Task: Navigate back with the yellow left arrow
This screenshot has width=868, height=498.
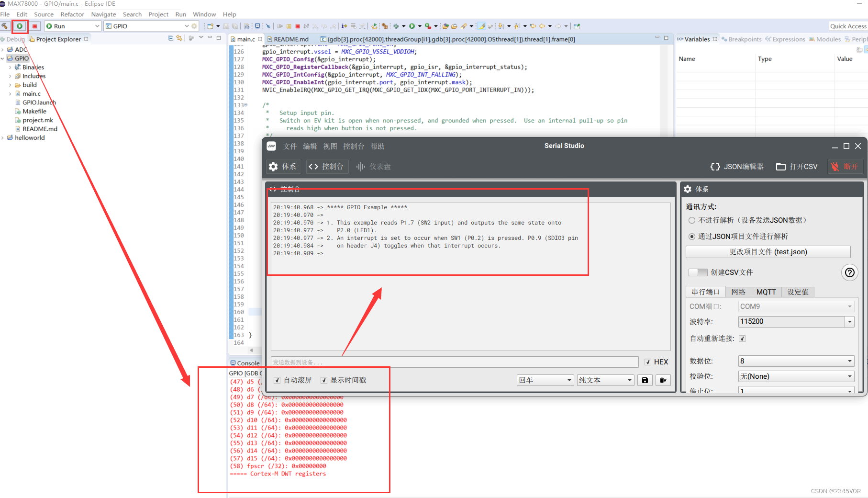Action: (x=542, y=26)
